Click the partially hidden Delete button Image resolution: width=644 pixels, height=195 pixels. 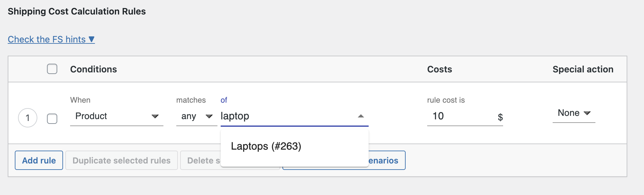pyautogui.click(x=201, y=160)
